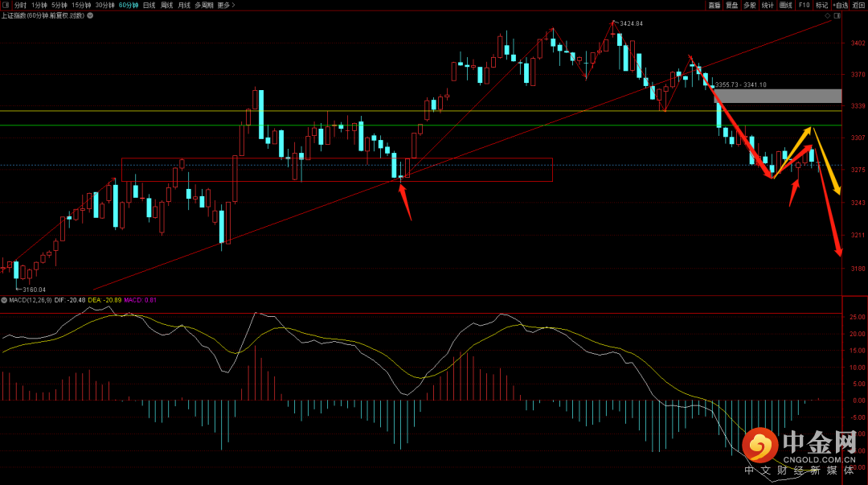Click the 3307 price axis label
This screenshot has height=485, width=868.
858,138
